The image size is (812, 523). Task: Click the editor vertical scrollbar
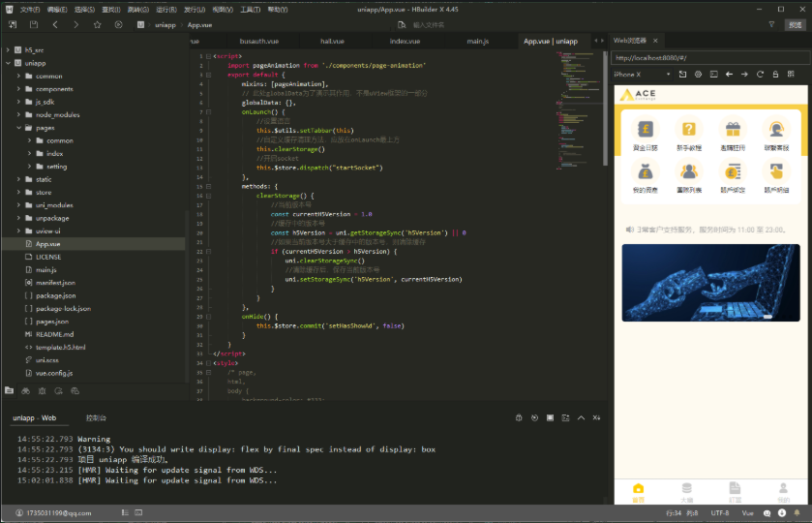coord(606,108)
